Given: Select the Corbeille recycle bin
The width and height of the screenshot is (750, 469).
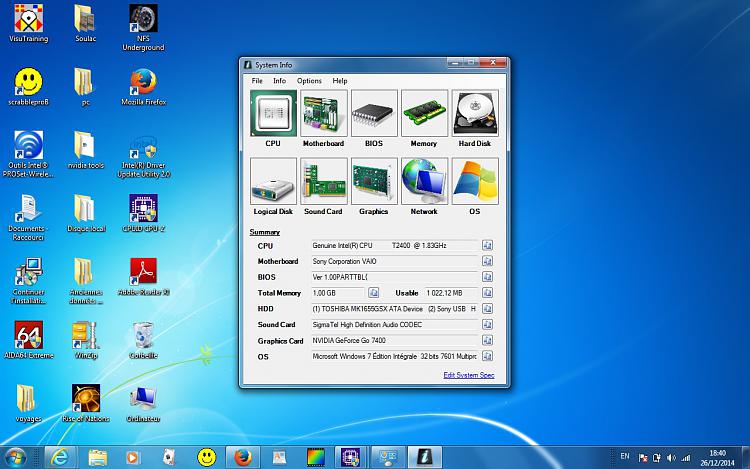Looking at the screenshot, I should (143, 340).
